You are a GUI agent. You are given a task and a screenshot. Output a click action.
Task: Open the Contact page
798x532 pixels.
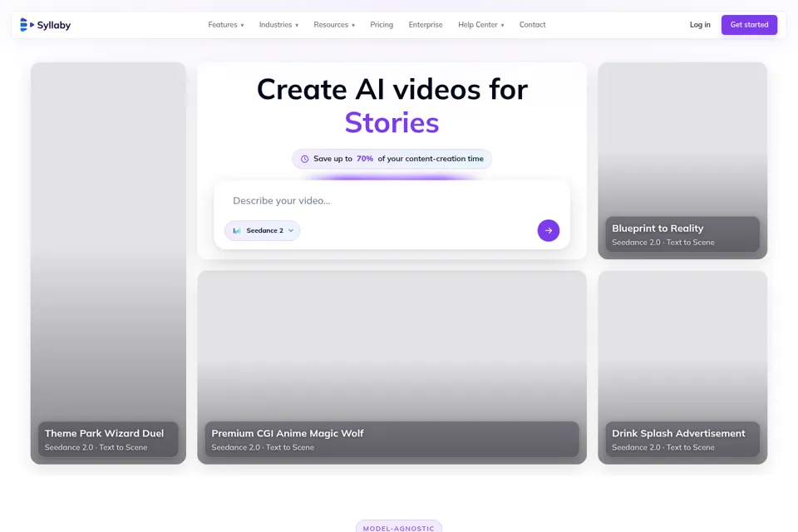[x=532, y=24]
